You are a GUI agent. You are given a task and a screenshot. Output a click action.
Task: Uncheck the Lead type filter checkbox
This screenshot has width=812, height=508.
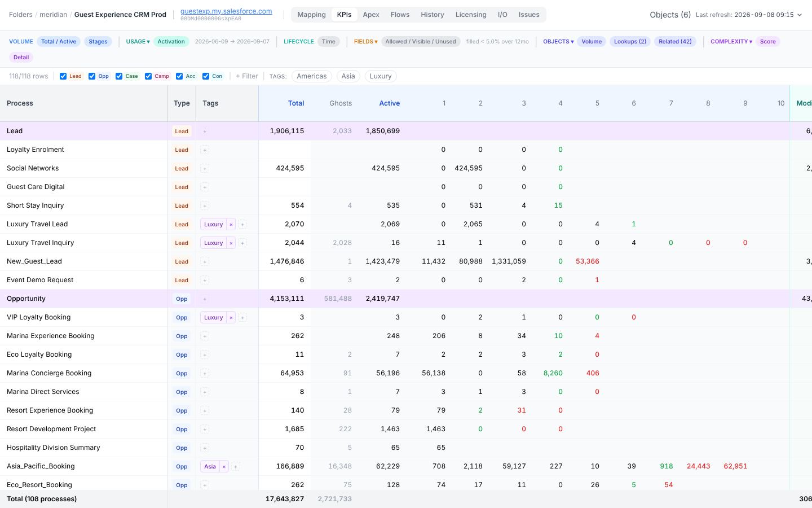[x=63, y=76]
